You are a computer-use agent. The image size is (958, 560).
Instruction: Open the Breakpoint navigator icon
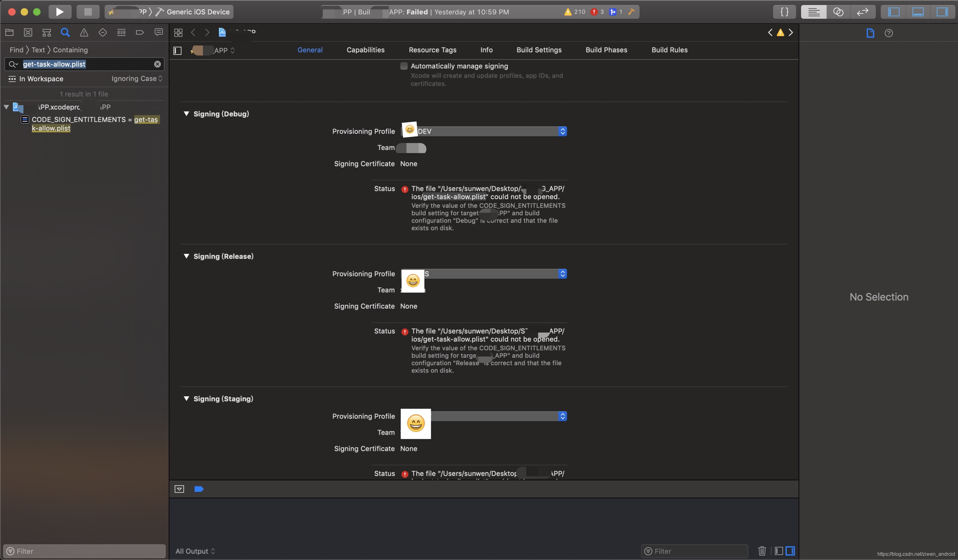140,32
